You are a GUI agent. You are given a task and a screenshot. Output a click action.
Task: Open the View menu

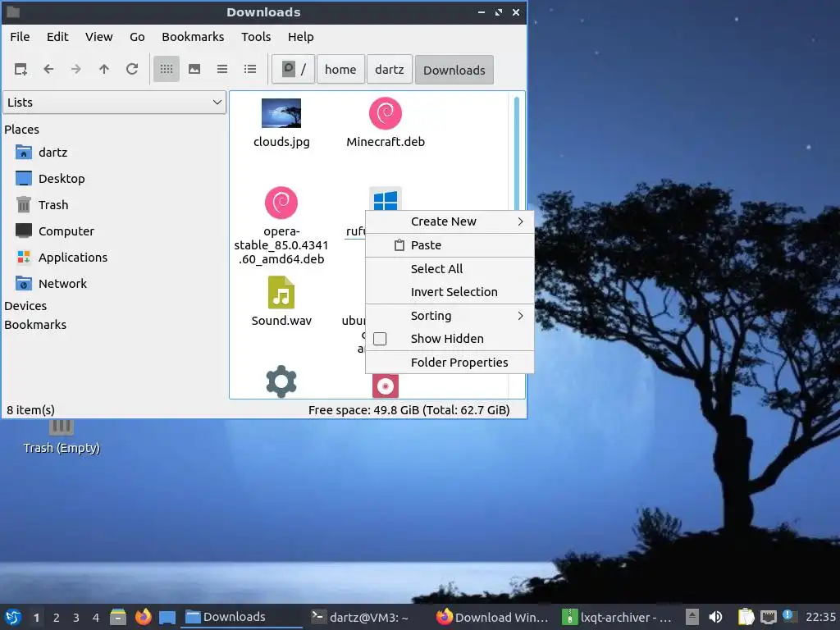pos(99,37)
